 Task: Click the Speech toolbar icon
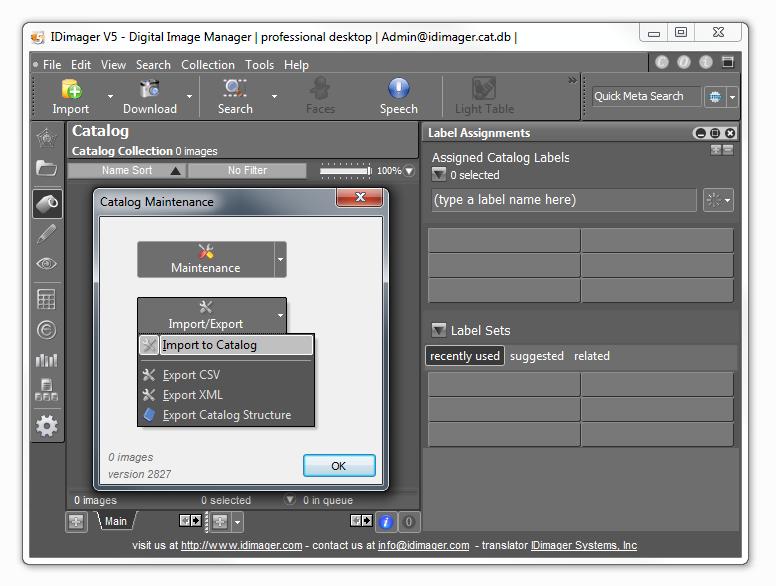(x=398, y=96)
